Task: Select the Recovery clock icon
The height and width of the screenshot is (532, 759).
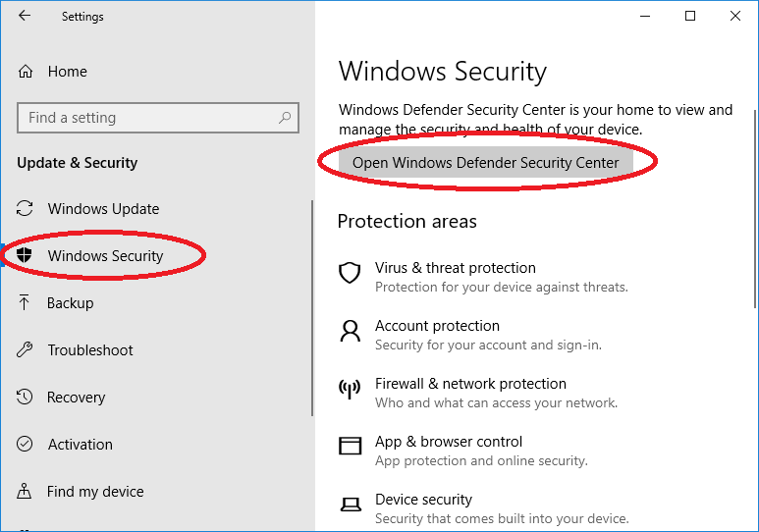Action: coord(25,397)
